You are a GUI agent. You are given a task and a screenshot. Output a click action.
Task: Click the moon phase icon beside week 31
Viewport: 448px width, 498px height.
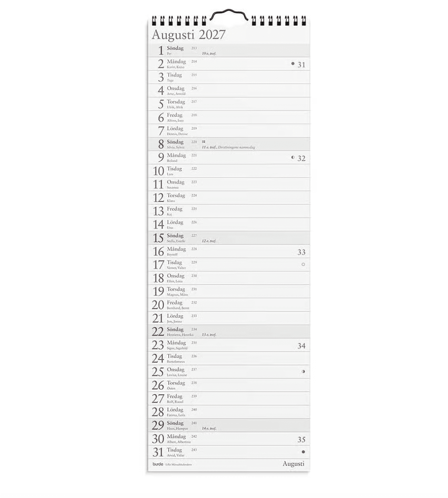(x=293, y=63)
